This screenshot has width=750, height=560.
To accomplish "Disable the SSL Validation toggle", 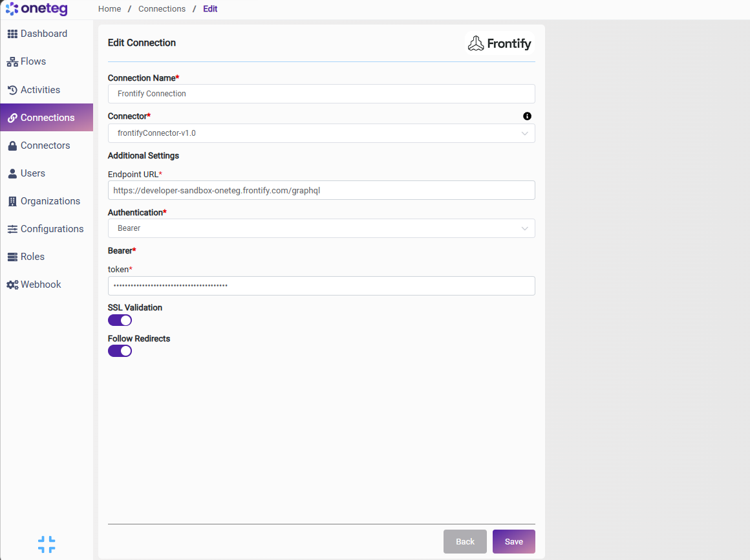I will 120,320.
